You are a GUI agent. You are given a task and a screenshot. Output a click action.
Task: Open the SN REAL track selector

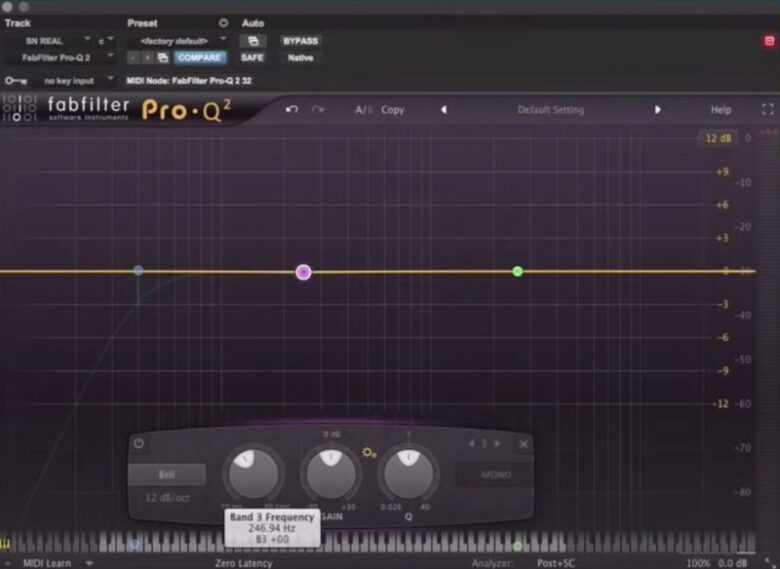pyautogui.click(x=49, y=41)
